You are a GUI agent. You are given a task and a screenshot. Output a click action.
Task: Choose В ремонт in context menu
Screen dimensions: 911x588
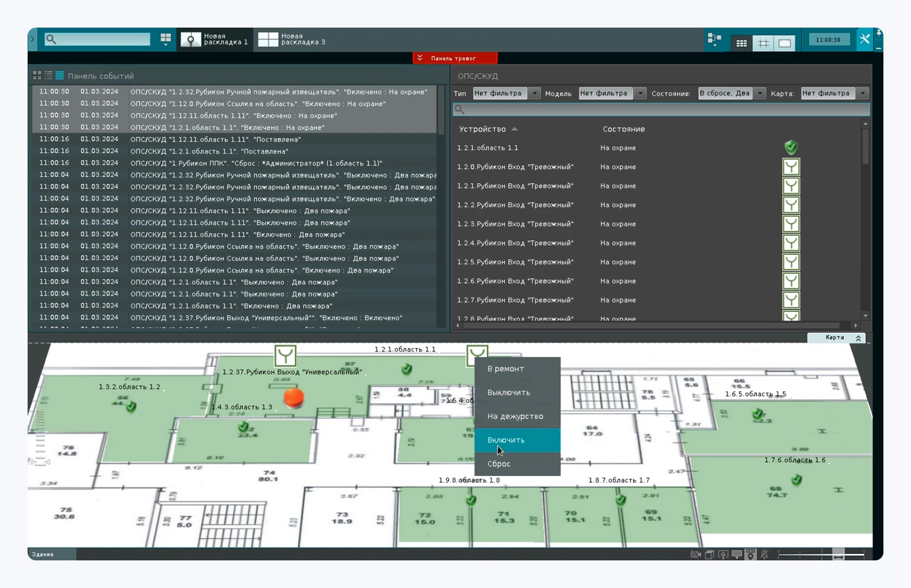[517, 369]
